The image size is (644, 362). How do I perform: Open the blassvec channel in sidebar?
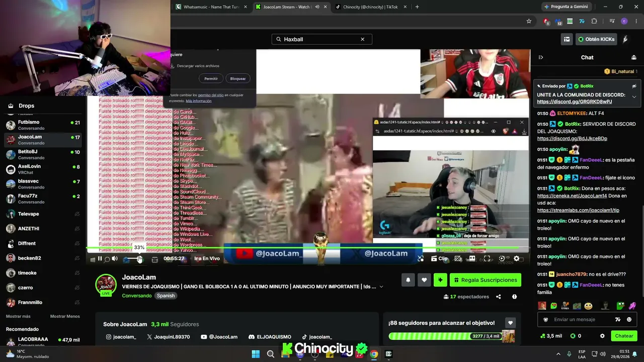43,184
